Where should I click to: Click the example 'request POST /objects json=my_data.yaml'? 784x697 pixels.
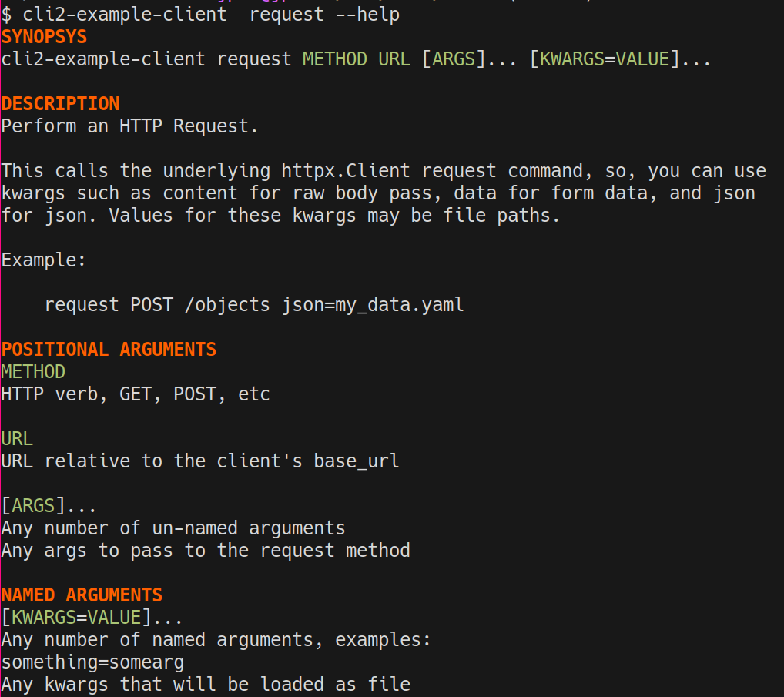(254, 305)
